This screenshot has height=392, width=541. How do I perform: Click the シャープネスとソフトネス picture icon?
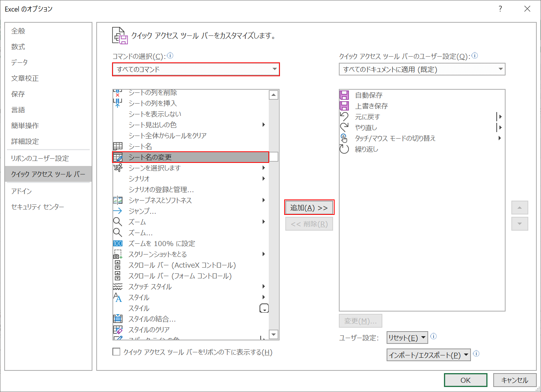(x=118, y=200)
